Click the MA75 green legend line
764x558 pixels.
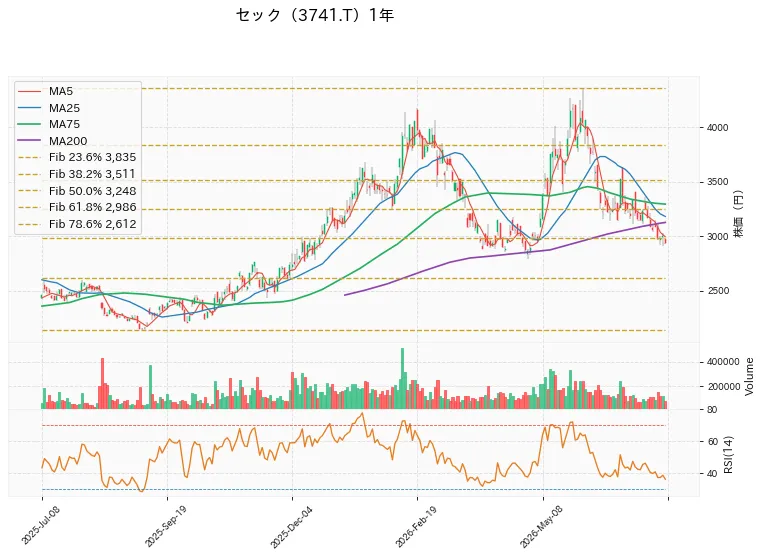pyautogui.click(x=29, y=124)
